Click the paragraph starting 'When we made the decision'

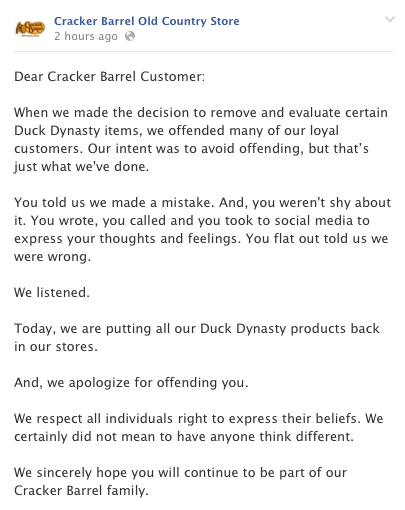coord(201,139)
